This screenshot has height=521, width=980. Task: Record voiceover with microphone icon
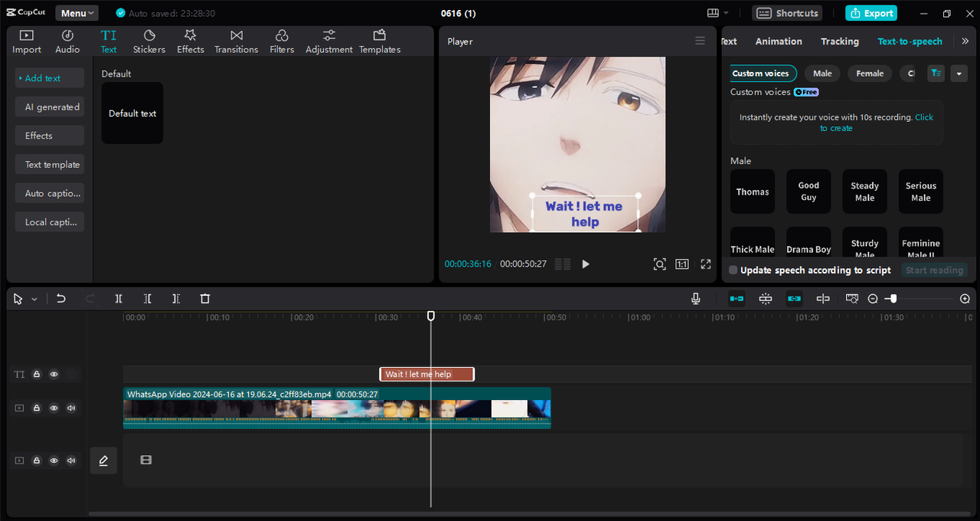(x=696, y=299)
